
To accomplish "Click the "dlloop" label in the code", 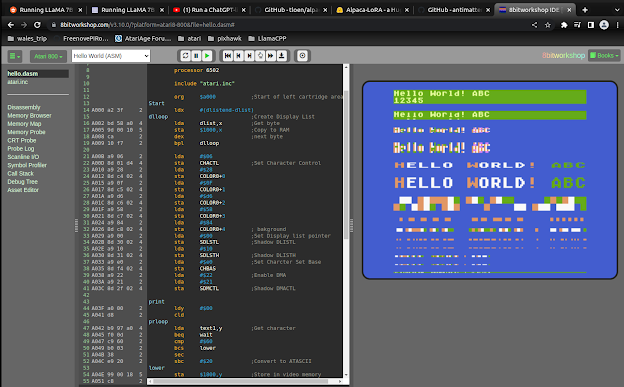I will coord(158,117).
